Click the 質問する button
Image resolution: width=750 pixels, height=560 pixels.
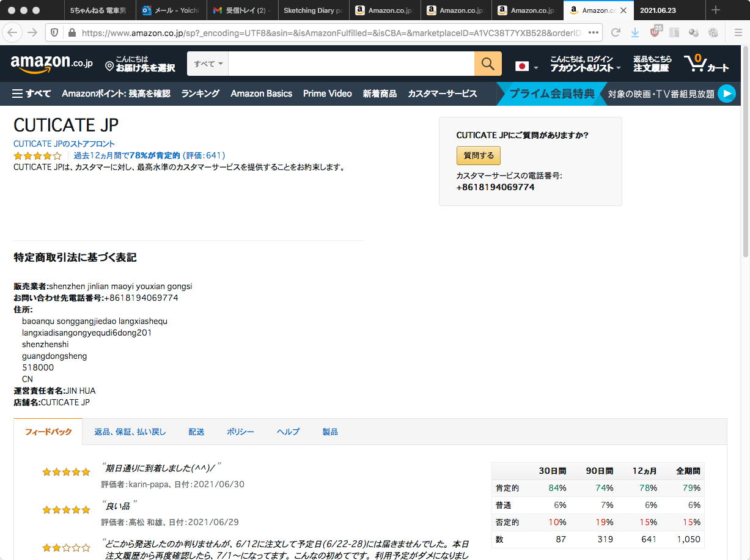tap(479, 155)
